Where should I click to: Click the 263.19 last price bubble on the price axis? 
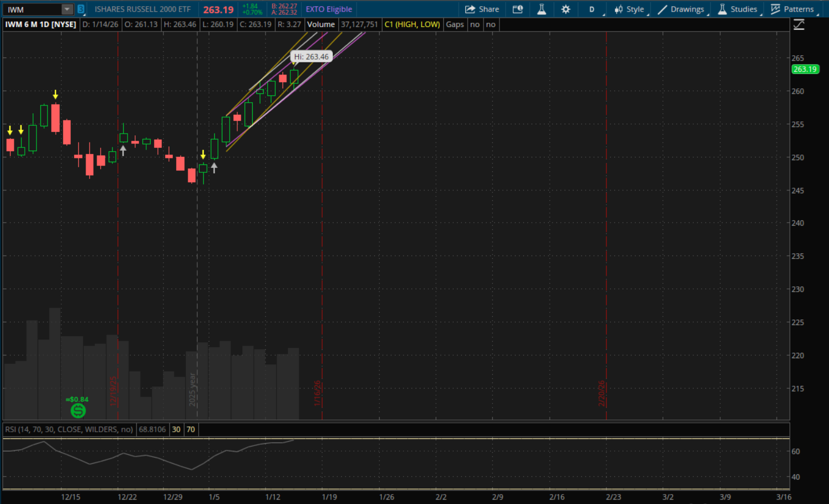pos(805,70)
